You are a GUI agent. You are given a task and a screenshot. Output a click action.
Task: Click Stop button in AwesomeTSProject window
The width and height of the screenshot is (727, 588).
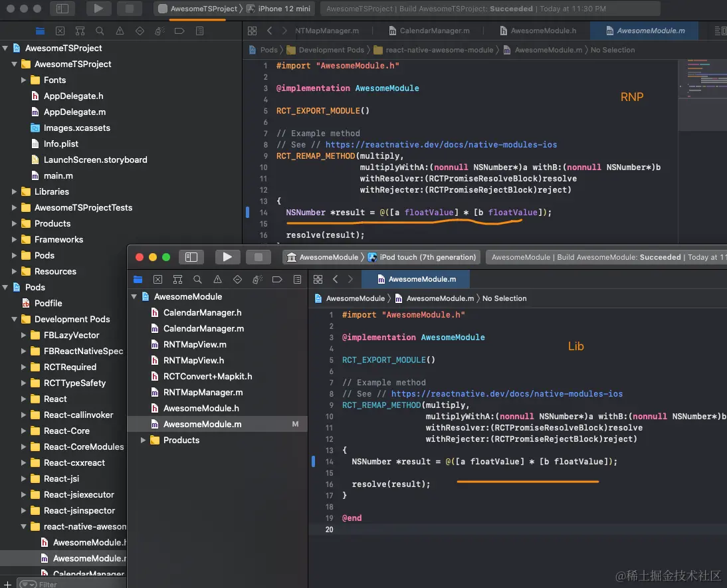tap(129, 9)
